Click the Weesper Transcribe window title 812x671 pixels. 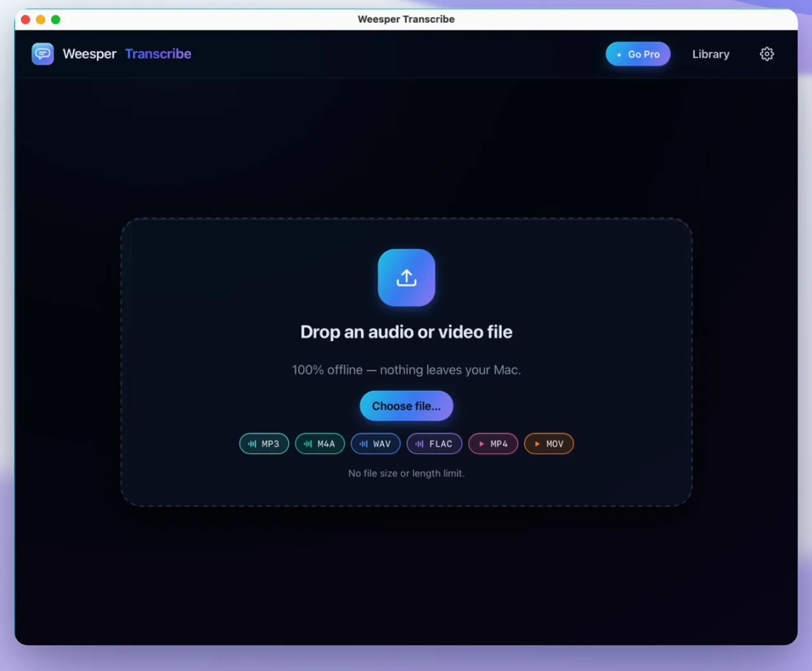point(406,19)
